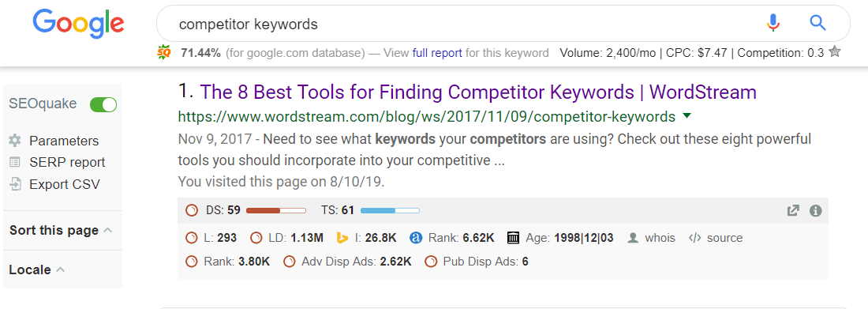Open the full report link
The image size is (868, 309).
[x=437, y=53]
